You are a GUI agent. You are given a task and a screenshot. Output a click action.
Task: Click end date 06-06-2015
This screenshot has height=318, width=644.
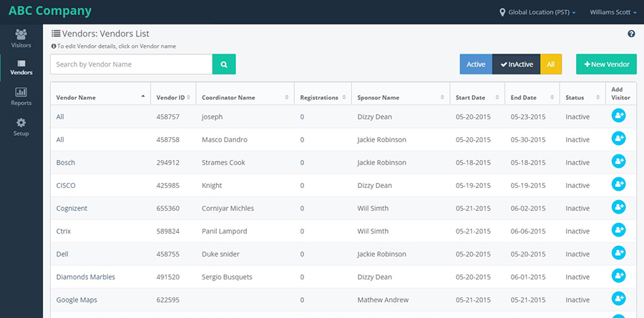[528, 232]
